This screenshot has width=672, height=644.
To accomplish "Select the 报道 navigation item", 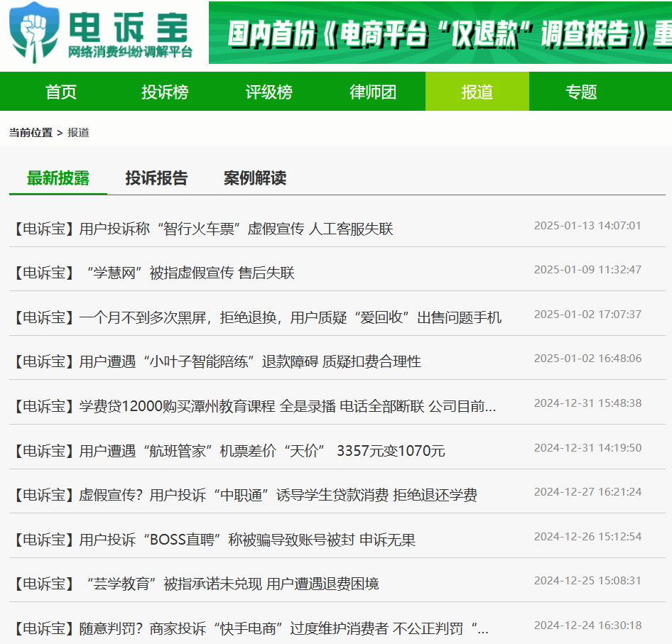I will pyautogui.click(x=477, y=92).
